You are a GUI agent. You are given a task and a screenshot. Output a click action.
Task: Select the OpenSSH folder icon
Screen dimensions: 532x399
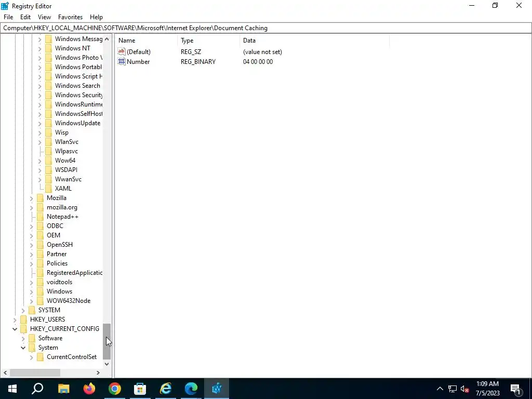point(41,245)
